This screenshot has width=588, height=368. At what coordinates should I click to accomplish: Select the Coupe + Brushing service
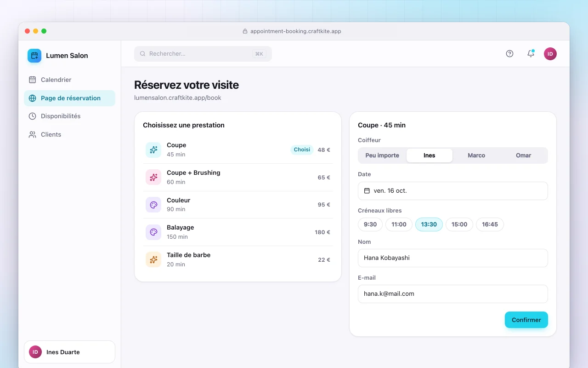[x=238, y=177]
